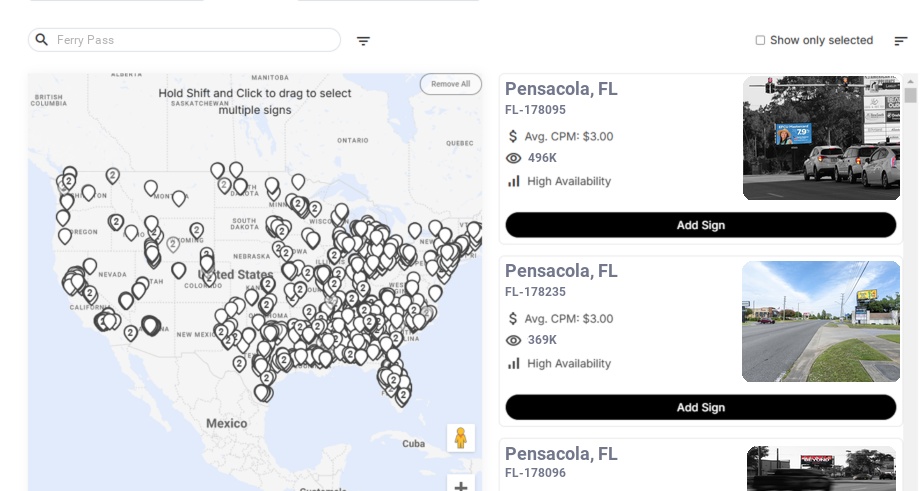The width and height of the screenshot is (920, 491).
Task: Add sign FL-178095 to selection
Action: pos(700,225)
